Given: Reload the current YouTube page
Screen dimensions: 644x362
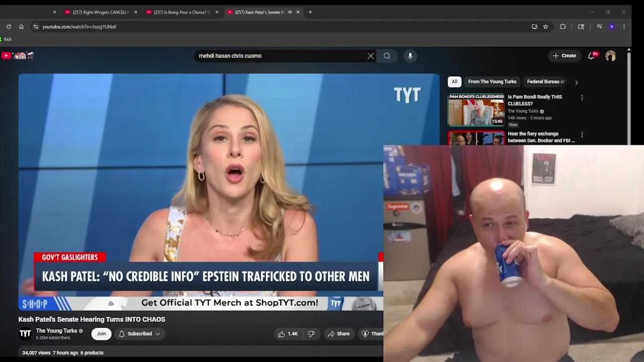Looking at the screenshot, I should (9, 27).
